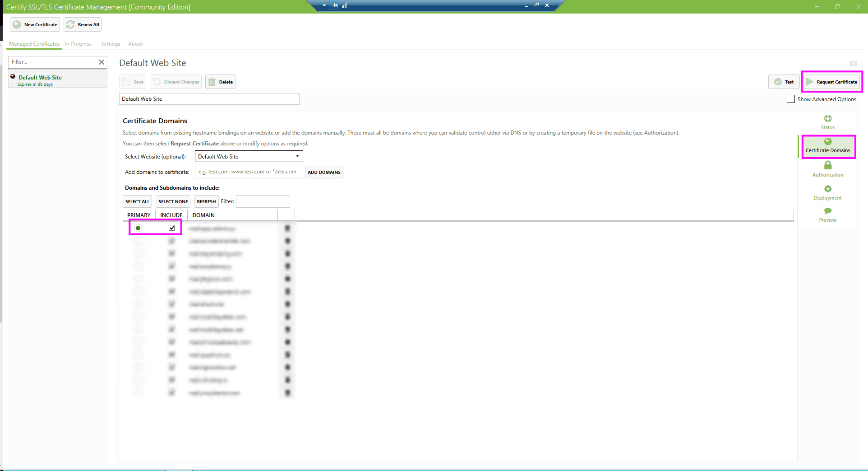The width and height of the screenshot is (868, 471).
Task: Click Request Certificate
Action: pos(832,82)
